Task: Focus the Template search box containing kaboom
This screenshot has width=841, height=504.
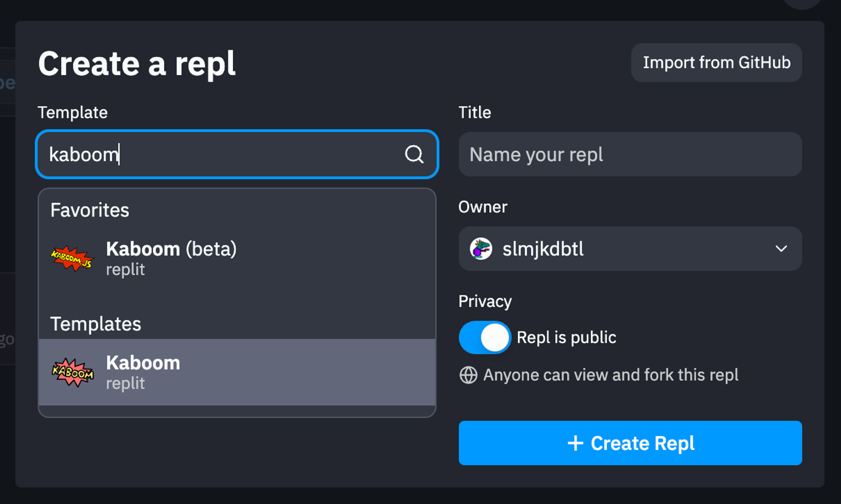Action: pyautogui.click(x=224, y=154)
